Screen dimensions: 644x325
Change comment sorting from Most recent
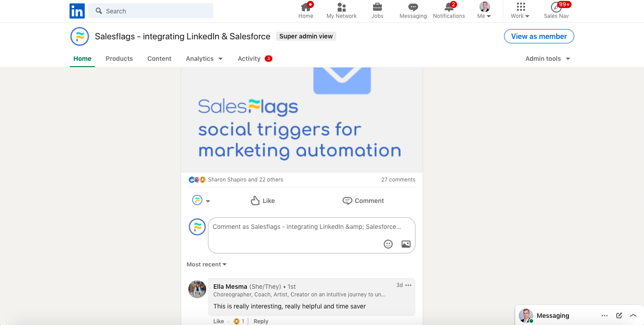(207, 265)
